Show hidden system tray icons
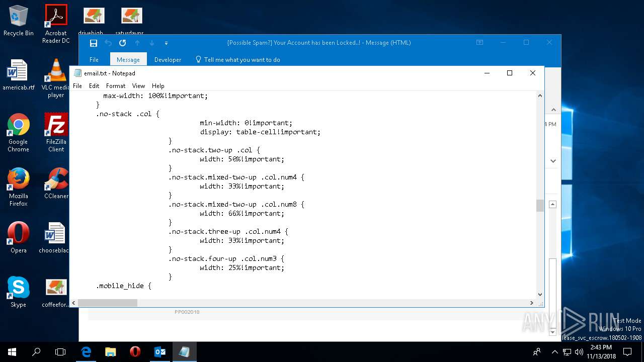 coord(555,352)
